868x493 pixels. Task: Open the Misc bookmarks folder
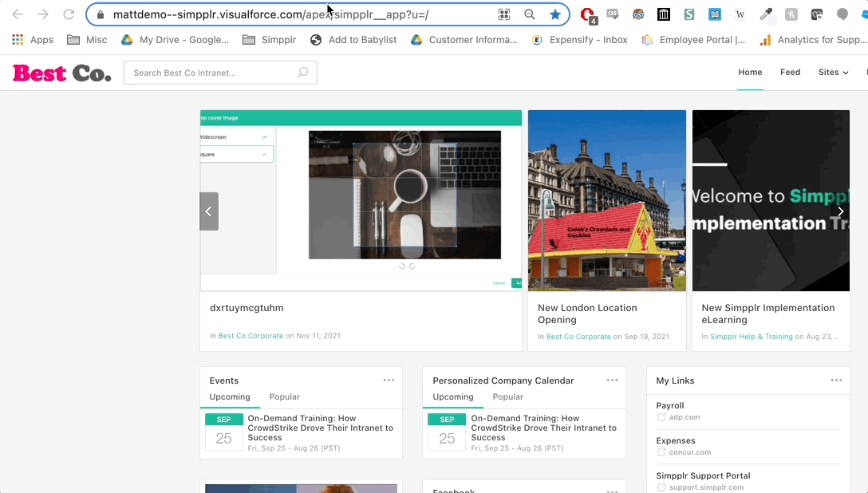[x=87, y=40]
